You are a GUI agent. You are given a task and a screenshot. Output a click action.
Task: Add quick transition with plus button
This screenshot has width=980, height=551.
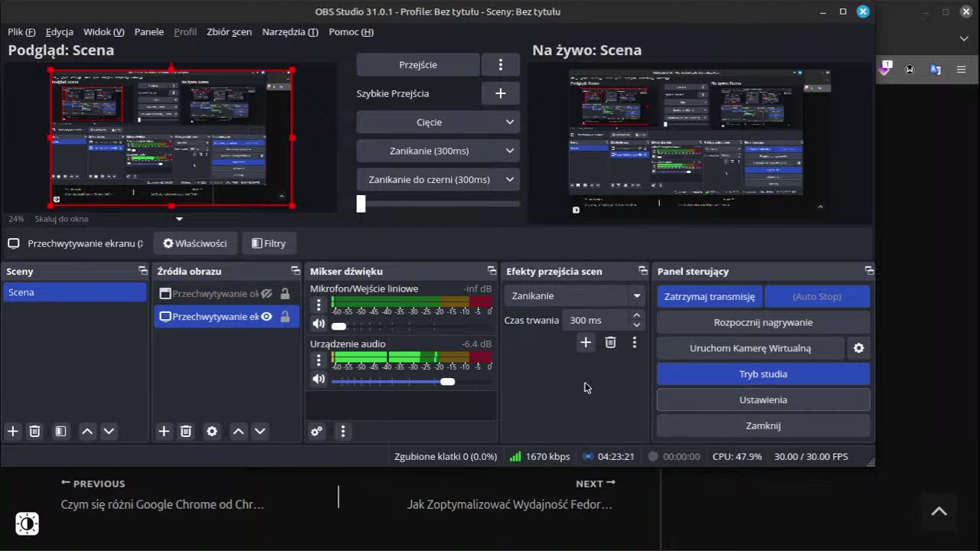[501, 93]
